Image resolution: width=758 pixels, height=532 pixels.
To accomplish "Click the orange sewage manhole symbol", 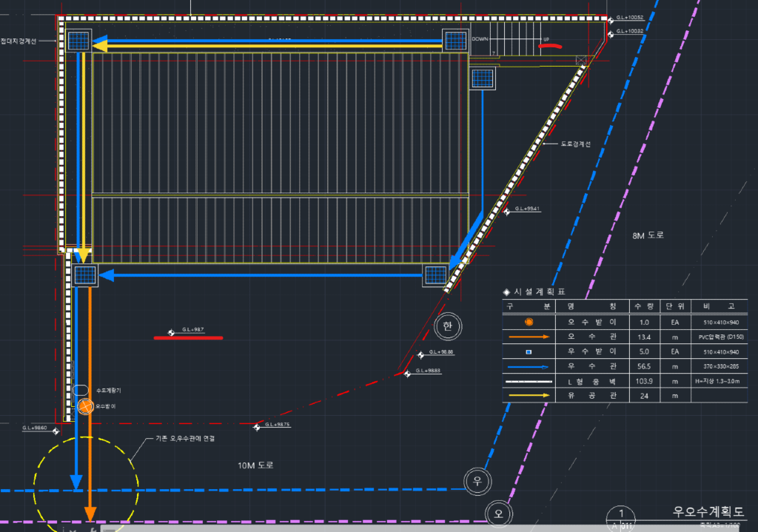I will (x=86, y=405).
